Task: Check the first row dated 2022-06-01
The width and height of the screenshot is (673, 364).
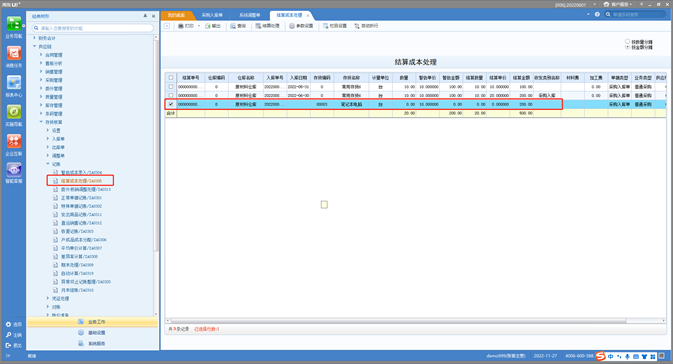Action: click(171, 87)
